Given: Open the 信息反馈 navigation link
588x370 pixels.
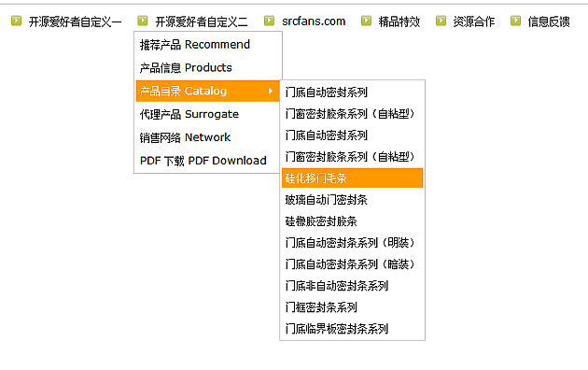Looking at the screenshot, I should (x=549, y=21).
